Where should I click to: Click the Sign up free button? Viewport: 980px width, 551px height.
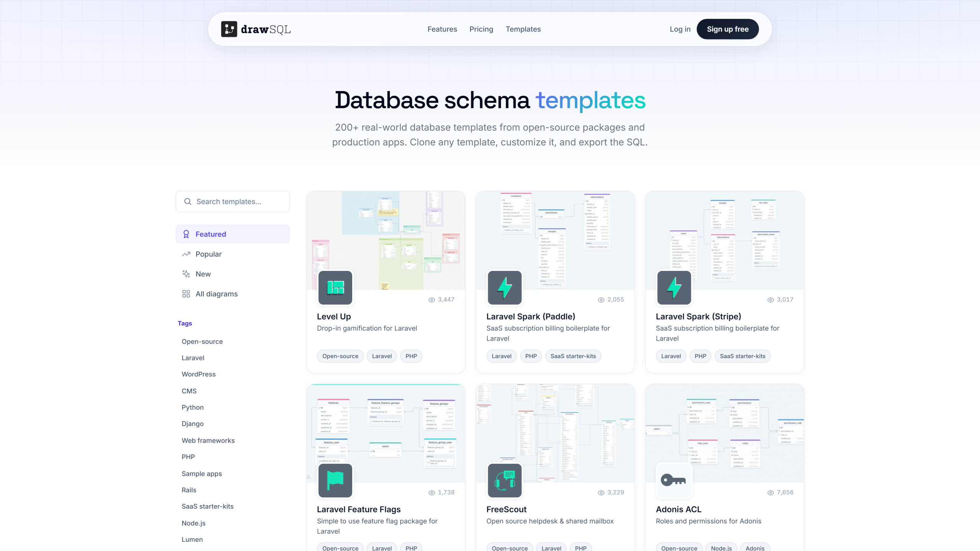[x=727, y=29]
